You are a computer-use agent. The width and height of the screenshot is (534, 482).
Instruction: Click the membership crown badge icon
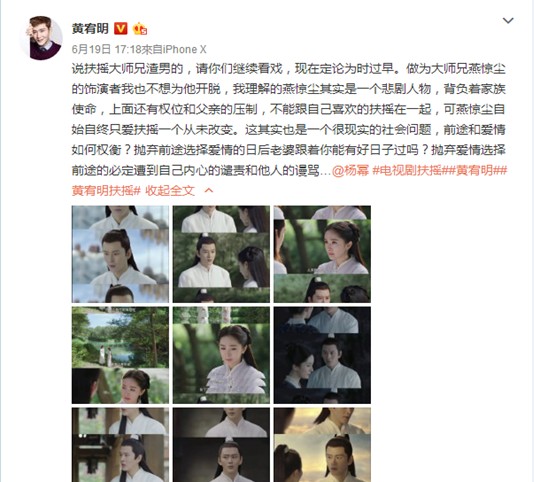click(x=140, y=29)
